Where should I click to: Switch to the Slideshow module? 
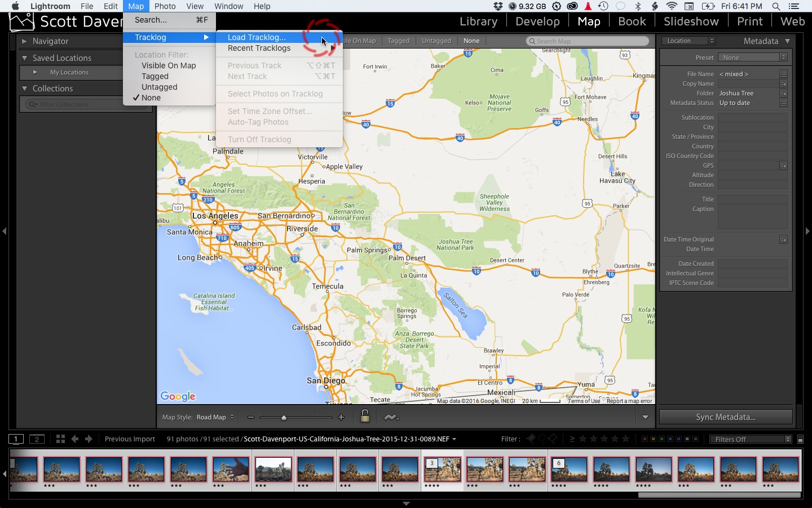point(691,21)
